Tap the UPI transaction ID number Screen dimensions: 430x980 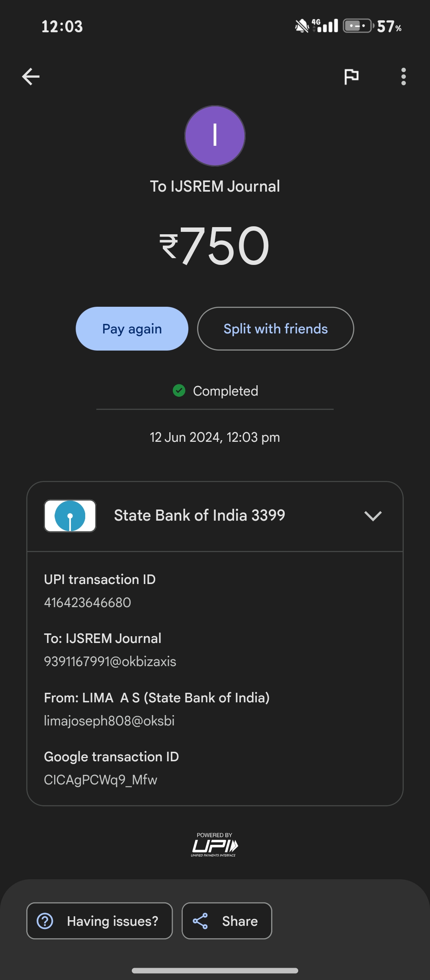(x=88, y=602)
